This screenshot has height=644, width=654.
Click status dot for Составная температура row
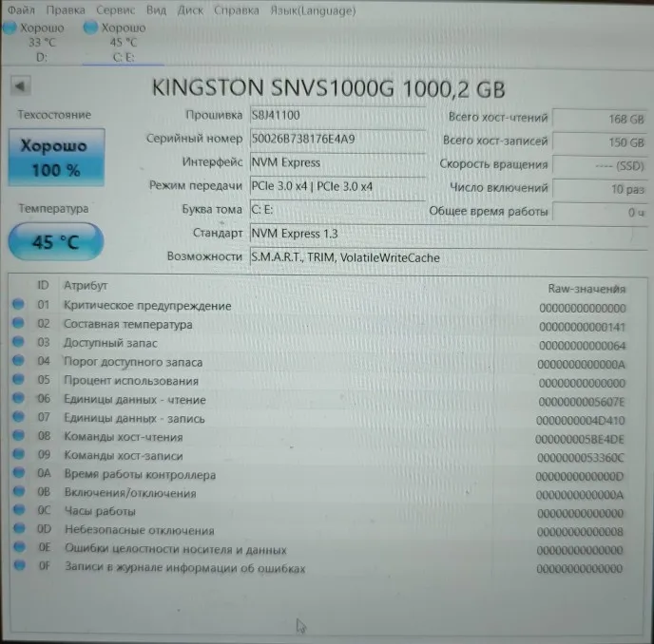tap(18, 322)
